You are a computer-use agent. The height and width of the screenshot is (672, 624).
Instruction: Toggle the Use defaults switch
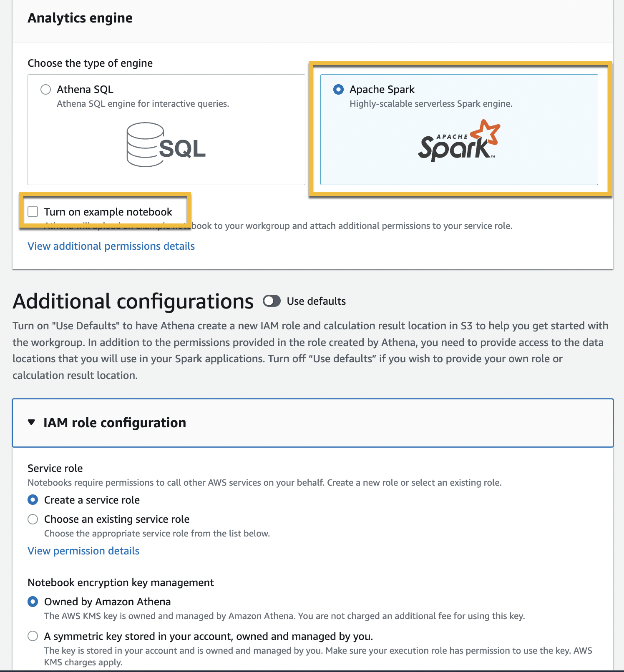tap(272, 301)
